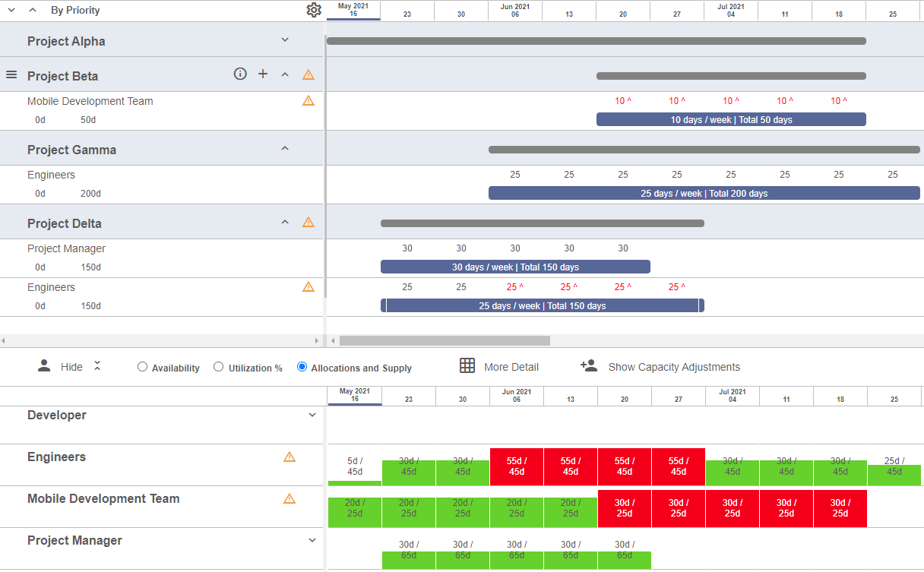924x572 pixels.
Task: Add item with plus icon on Project Beta
Action: click(263, 74)
